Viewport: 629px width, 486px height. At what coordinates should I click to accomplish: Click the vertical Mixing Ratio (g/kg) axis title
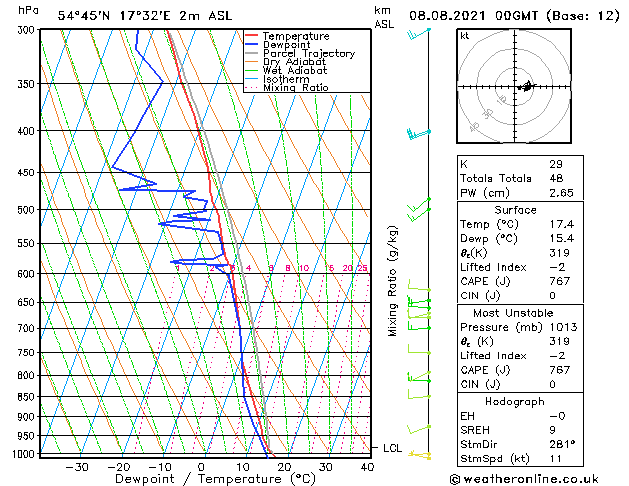392,281
